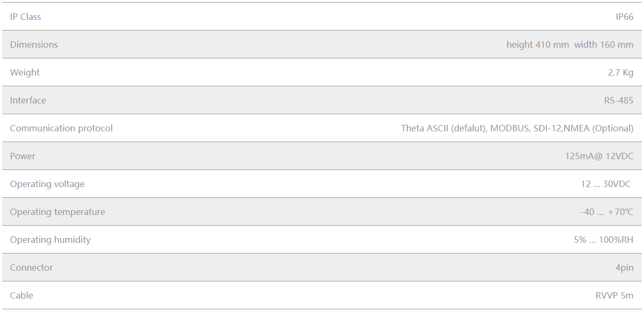Screen dimensions: 644x312
Task: Select the RS-485 value
Action: (618, 100)
